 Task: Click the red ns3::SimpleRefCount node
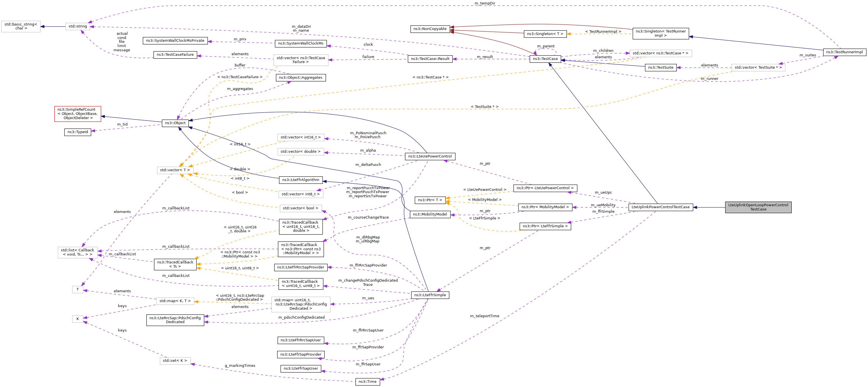[x=77, y=114]
